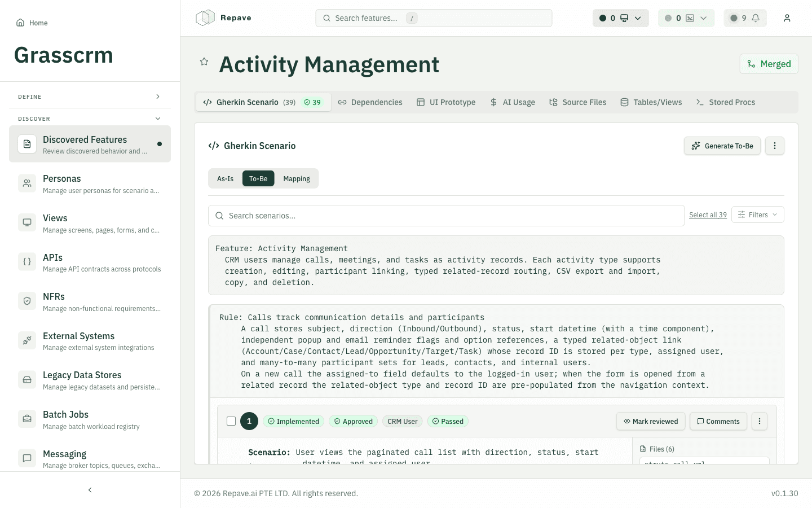The image size is (812, 508).
Task: Switch to Mapping view
Action: [297, 178]
